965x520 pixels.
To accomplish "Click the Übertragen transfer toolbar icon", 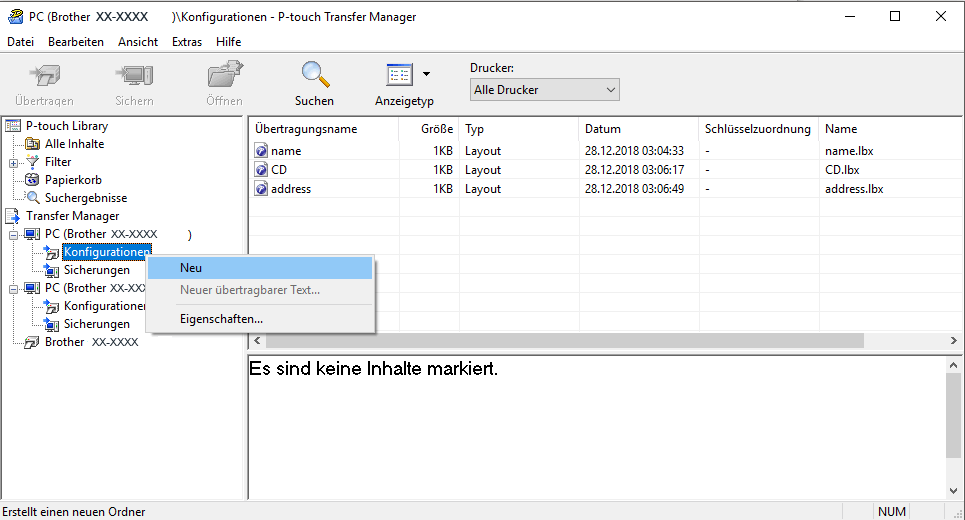I will point(44,76).
